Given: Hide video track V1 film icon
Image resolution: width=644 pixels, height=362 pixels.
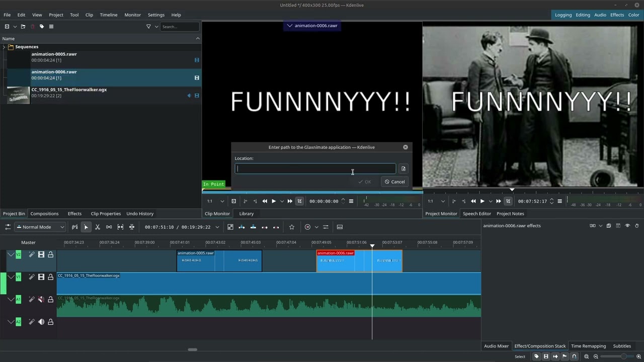Looking at the screenshot, I should click(41, 277).
